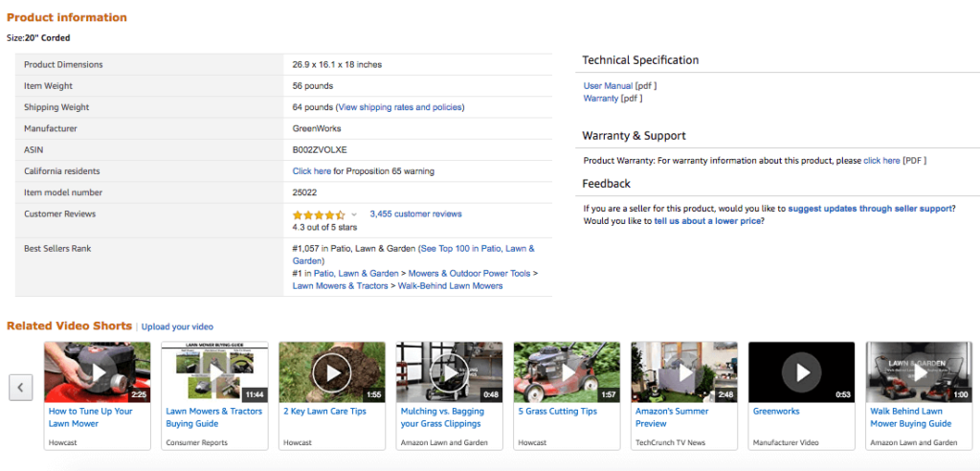
Task: Play the 5 Grass Cutting Tips video
Action: point(567,371)
